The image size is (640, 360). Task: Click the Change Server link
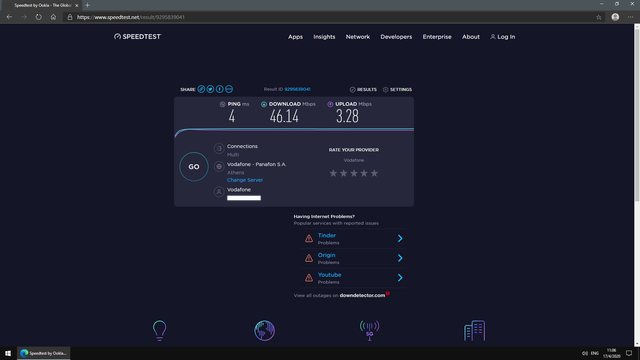[x=245, y=180]
